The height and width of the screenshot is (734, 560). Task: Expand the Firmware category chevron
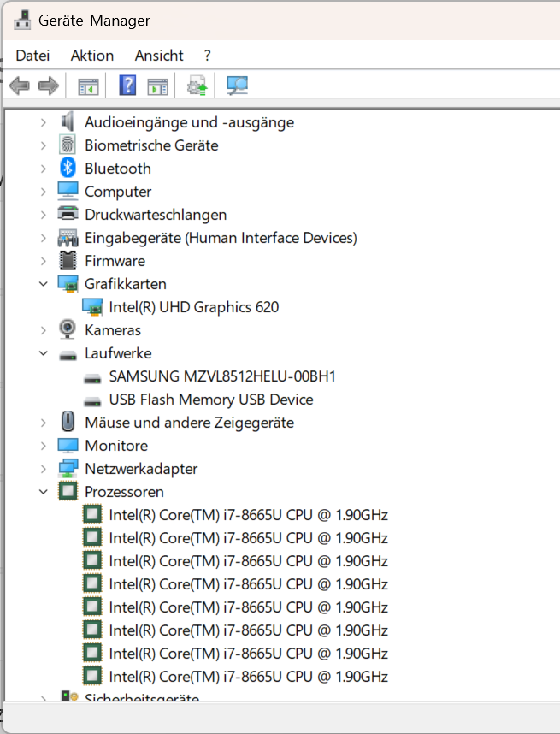pos(44,261)
